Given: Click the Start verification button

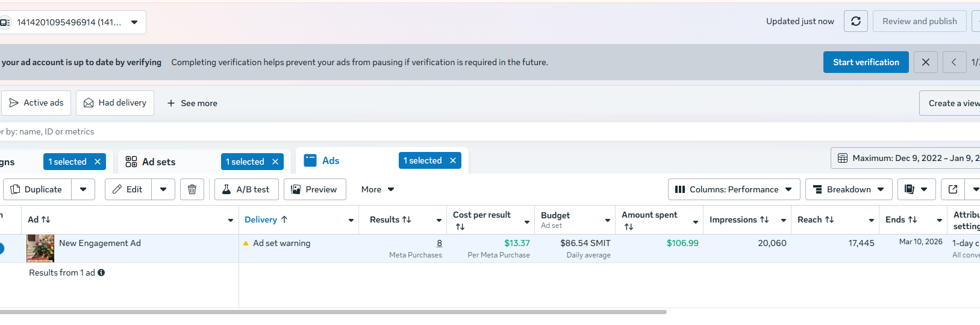Looking at the screenshot, I should point(866,62).
